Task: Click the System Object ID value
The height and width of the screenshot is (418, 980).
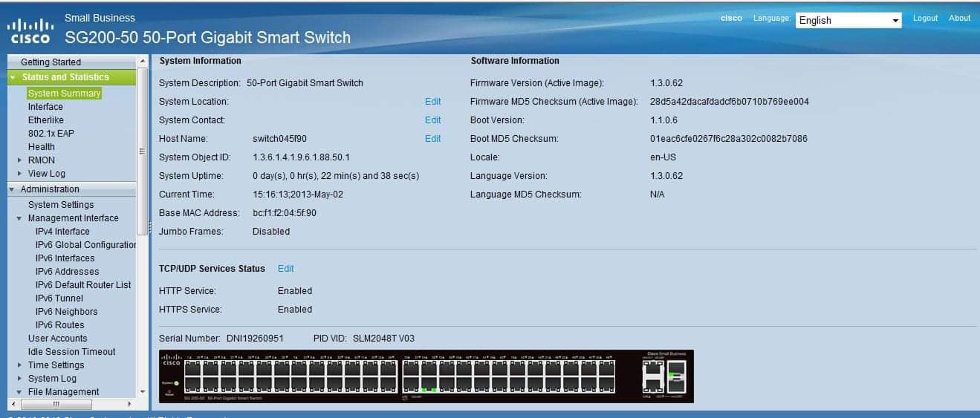Action: click(x=301, y=157)
